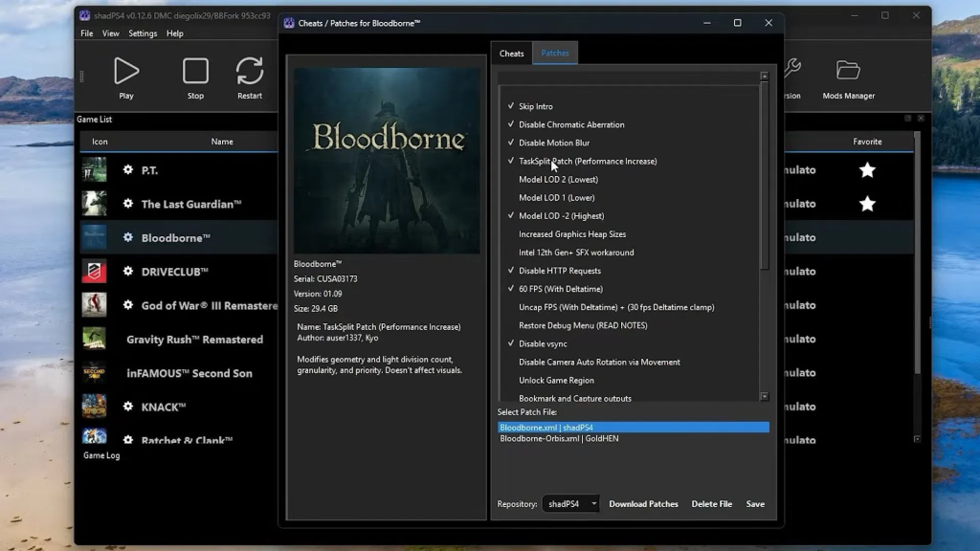
Task: Switch to the Cheats tab
Action: [511, 54]
